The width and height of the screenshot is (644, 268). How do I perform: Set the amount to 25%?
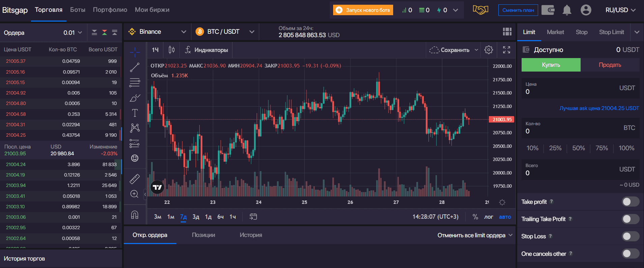(x=555, y=148)
